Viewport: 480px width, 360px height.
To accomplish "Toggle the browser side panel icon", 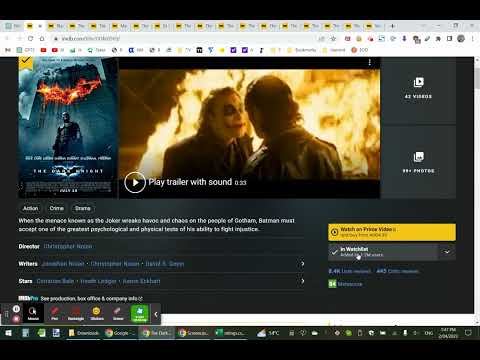I will point(449,39).
